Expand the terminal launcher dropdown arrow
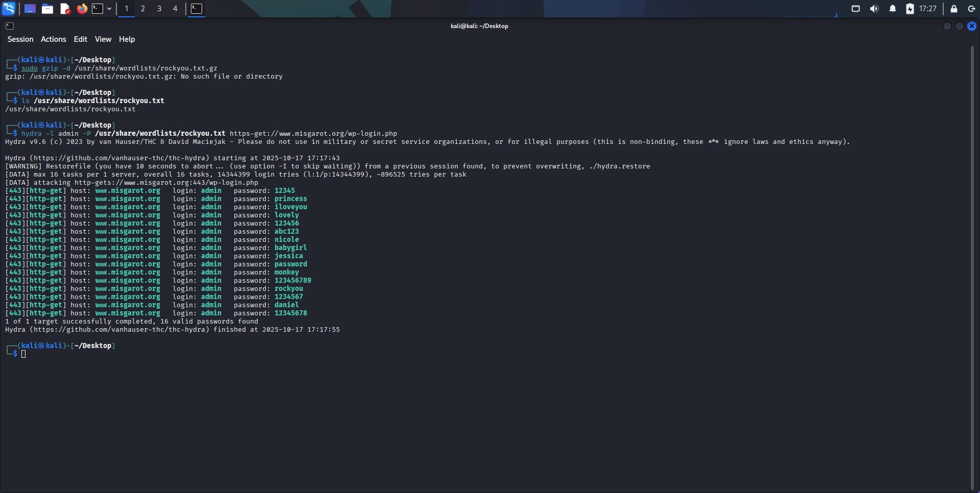This screenshot has height=493, width=980. click(x=109, y=9)
